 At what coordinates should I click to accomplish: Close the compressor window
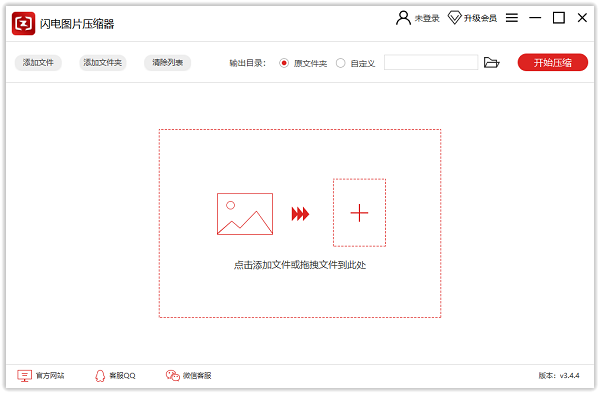582,18
